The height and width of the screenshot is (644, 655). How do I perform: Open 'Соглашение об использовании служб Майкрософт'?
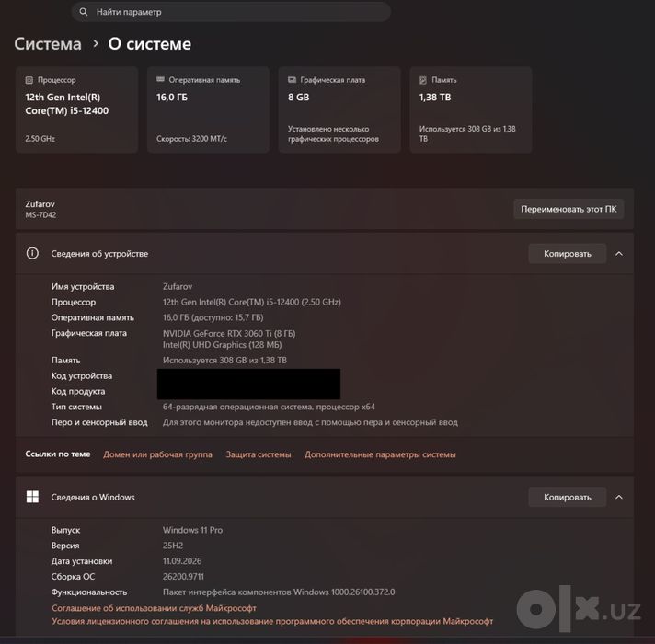(x=154, y=608)
